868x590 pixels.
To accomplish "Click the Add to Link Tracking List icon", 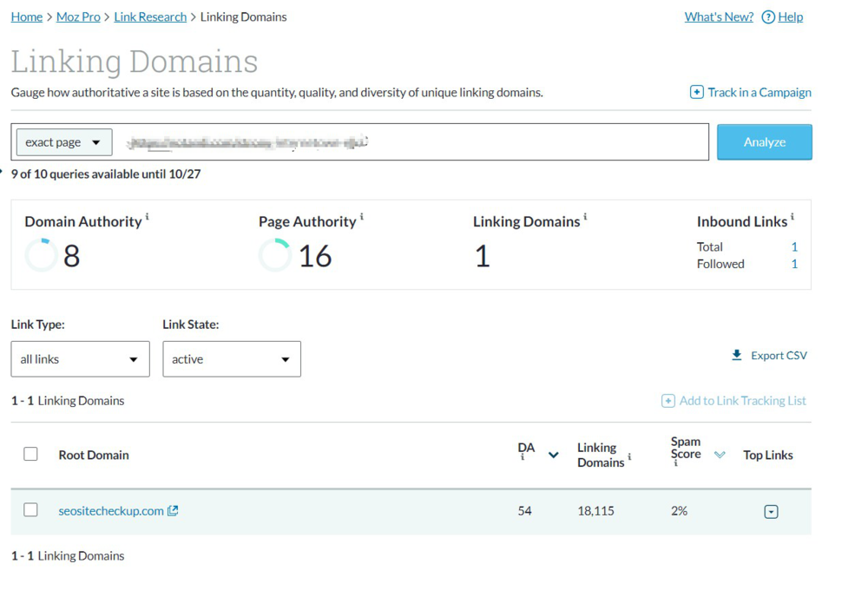I will click(x=667, y=401).
